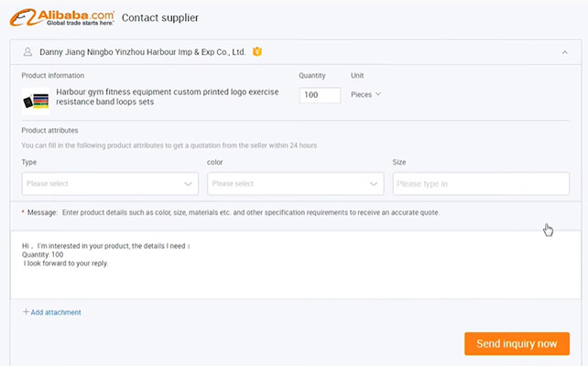The image size is (588, 366).
Task: Click the gold supplier badge icon
Action: click(257, 52)
